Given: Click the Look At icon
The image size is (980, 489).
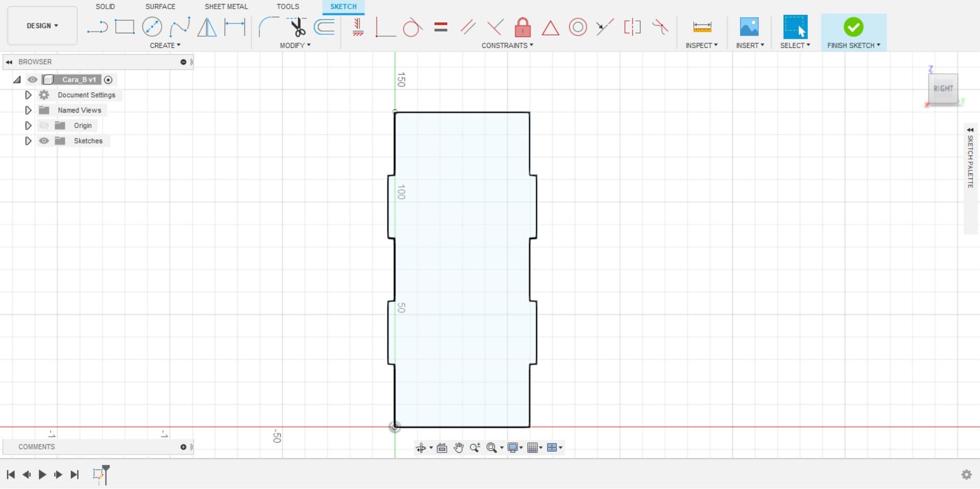Looking at the screenshot, I should pos(442,448).
